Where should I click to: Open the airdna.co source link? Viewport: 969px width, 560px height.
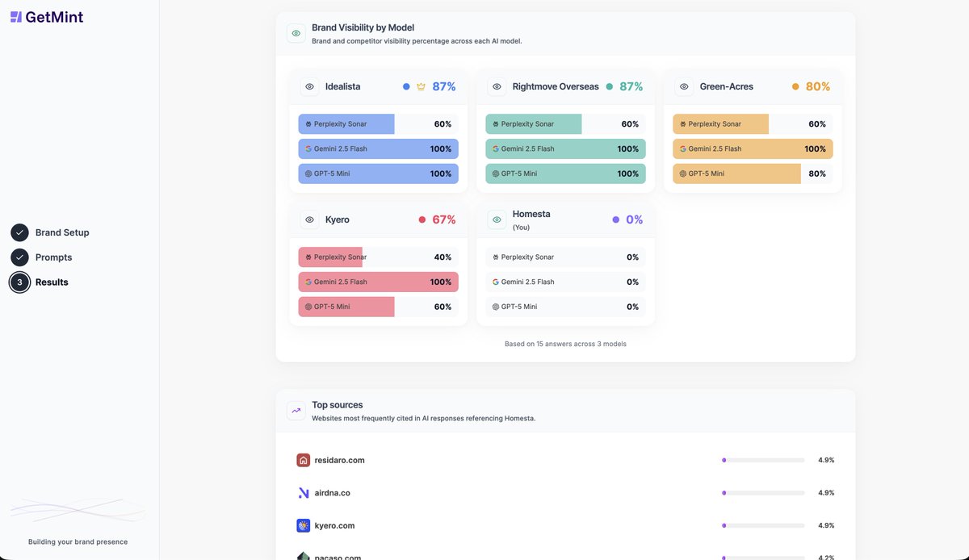(333, 493)
